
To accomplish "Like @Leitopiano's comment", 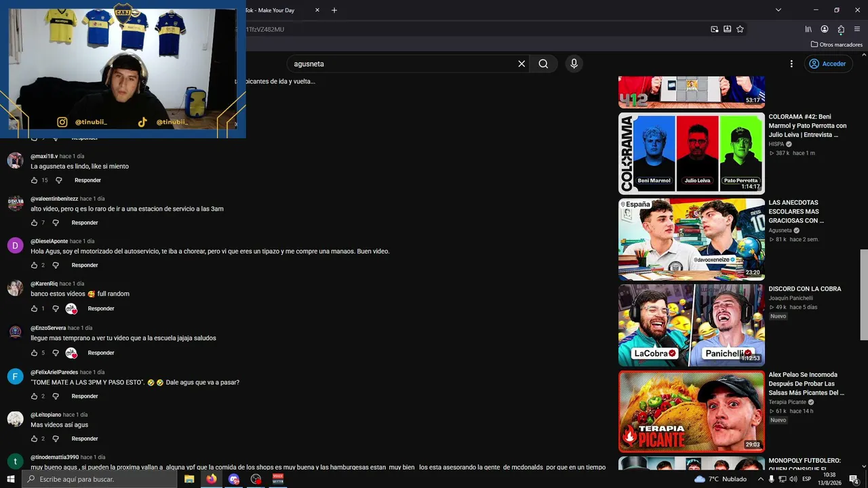I will tap(35, 439).
